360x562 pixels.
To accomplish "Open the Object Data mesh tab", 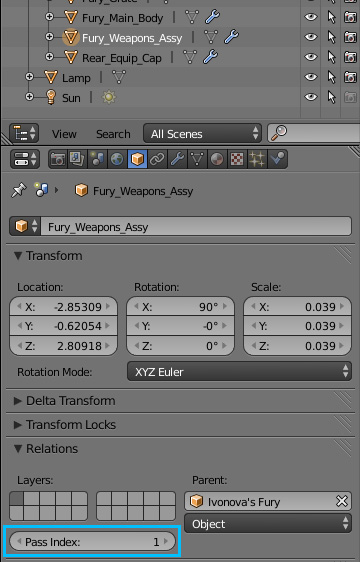I will [196, 159].
